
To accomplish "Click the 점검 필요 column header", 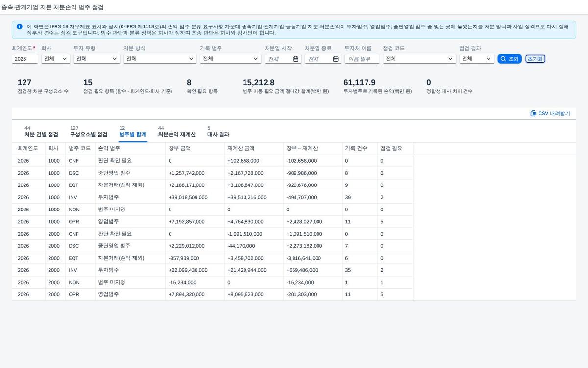I will tap(395, 148).
